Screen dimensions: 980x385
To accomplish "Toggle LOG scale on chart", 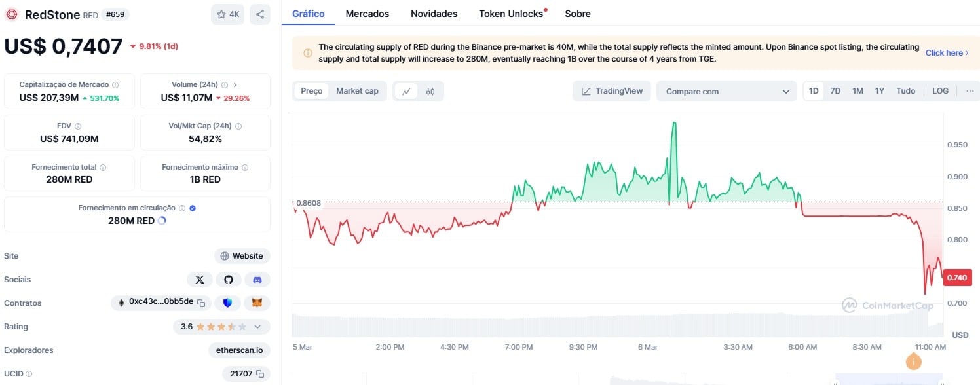I will pyautogui.click(x=940, y=91).
